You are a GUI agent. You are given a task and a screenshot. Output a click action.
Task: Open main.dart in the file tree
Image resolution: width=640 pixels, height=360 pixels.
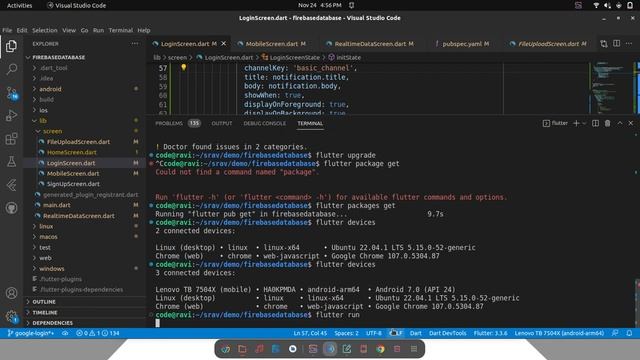57,205
